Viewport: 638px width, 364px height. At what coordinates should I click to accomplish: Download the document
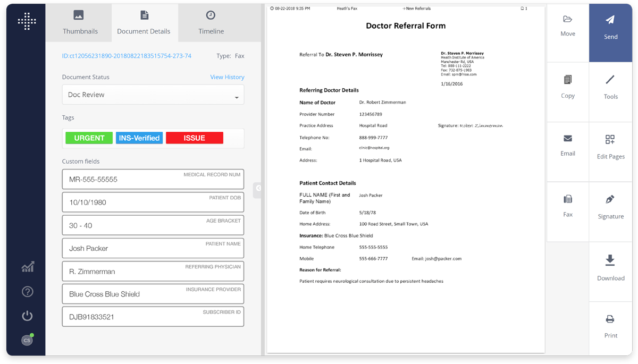(610, 260)
